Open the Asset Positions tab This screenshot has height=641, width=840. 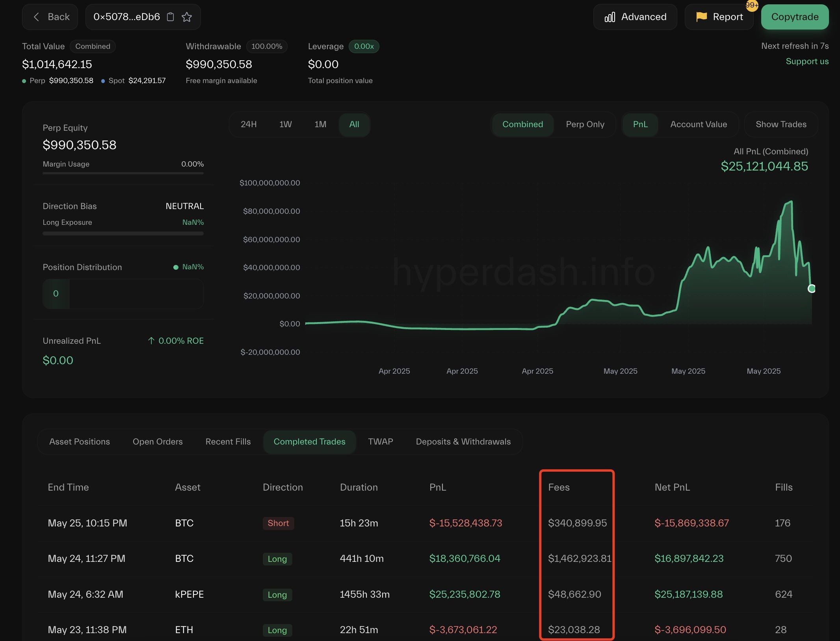tap(80, 442)
